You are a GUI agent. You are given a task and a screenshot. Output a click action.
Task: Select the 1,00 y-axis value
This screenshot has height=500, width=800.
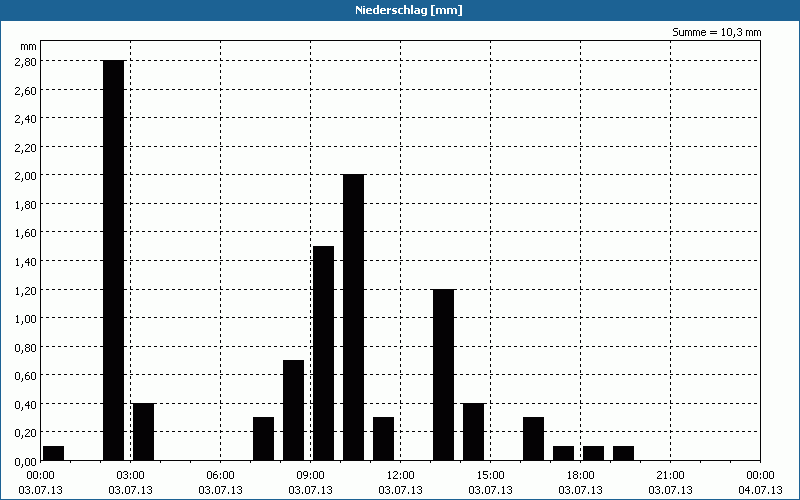(x=26, y=318)
